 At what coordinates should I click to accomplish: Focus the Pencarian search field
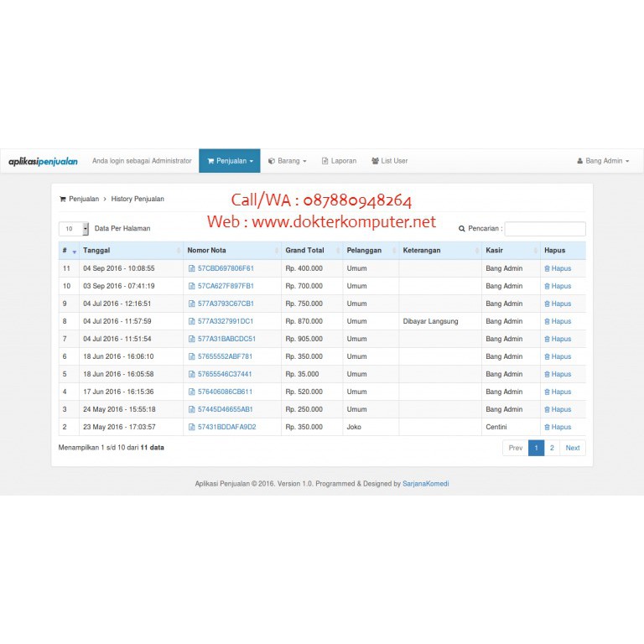click(x=545, y=229)
